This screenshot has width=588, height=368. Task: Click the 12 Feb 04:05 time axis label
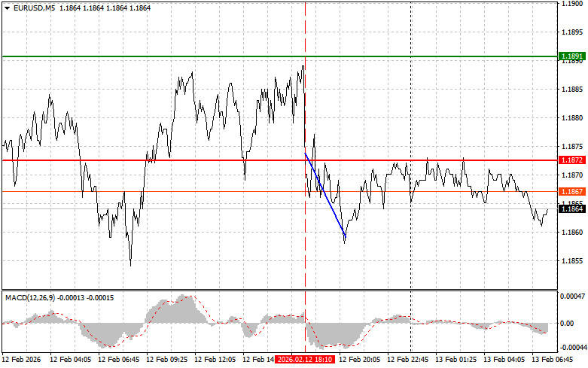(71, 360)
